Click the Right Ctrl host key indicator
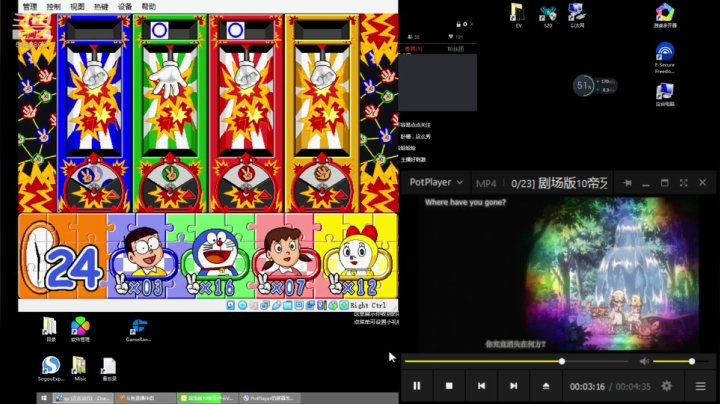 (x=368, y=305)
